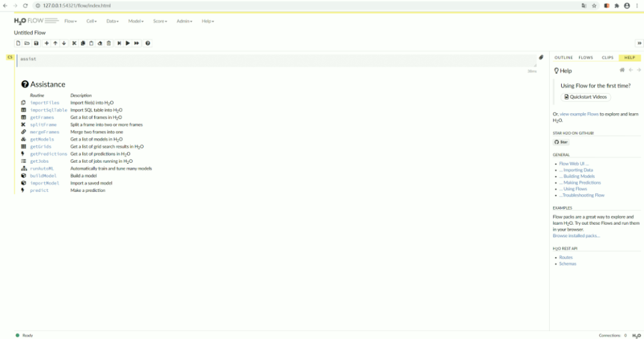Save the flow with floppy disk icon
The width and height of the screenshot is (644, 339).
pos(36,43)
